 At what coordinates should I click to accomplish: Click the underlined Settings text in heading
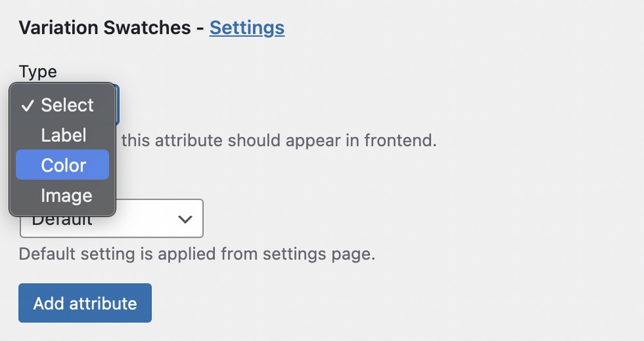(247, 28)
